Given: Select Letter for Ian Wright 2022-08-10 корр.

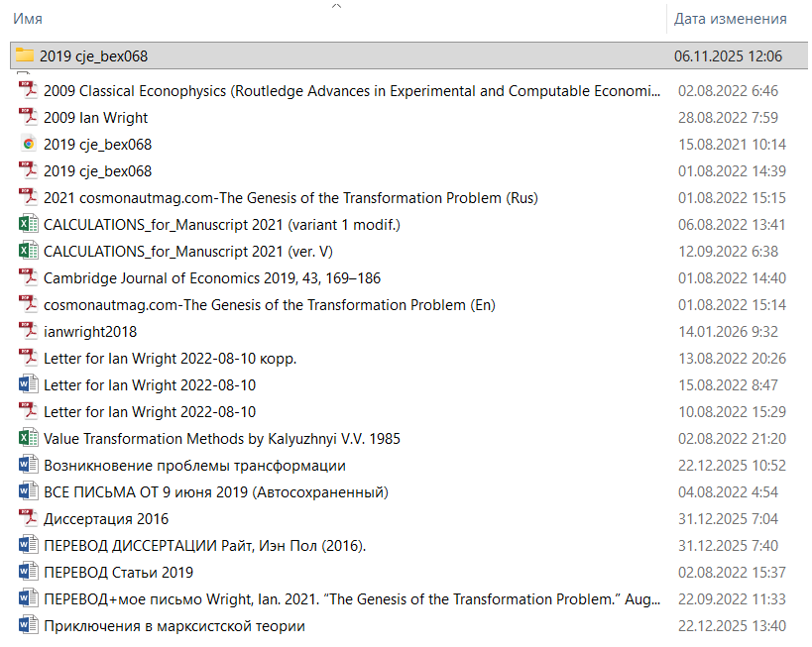Looking at the screenshot, I should (170, 359).
